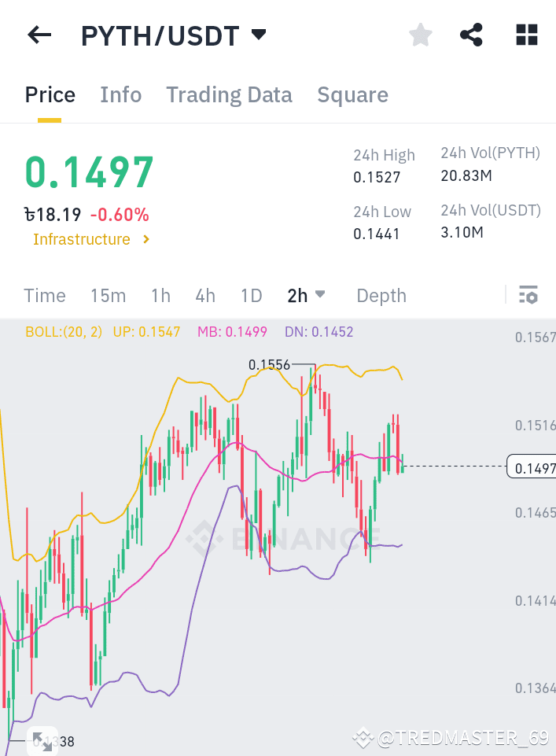
Task: Open the PYTH/USDT pair selector dropdown
Action: [x=257, y=35]
